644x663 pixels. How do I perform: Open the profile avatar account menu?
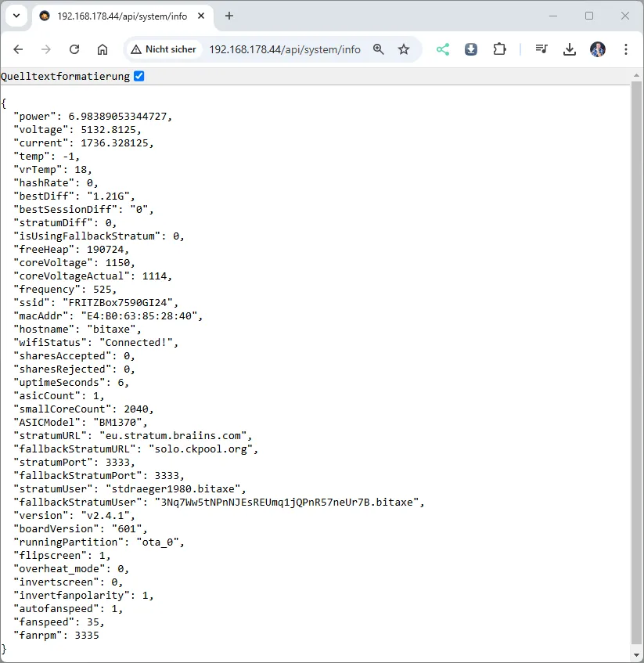click(597, 49)
